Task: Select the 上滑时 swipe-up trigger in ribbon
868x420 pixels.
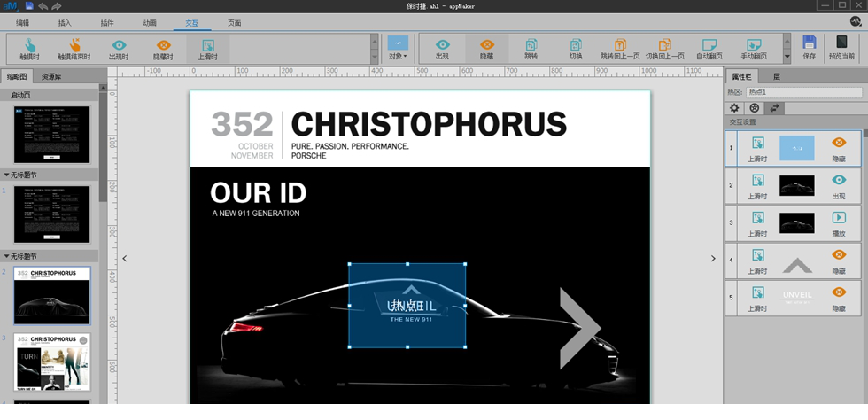Action: (207, 49)
